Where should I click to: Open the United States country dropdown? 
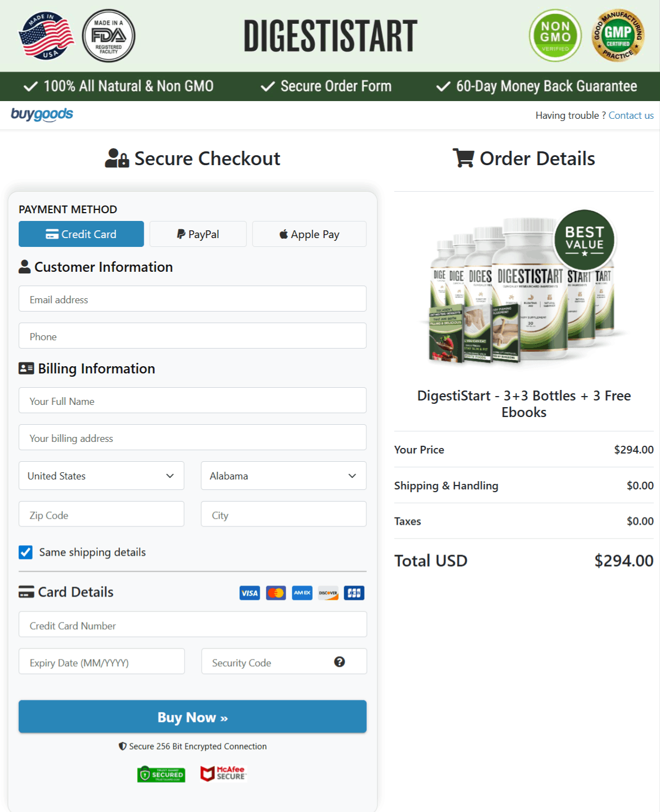pos(101,476)
